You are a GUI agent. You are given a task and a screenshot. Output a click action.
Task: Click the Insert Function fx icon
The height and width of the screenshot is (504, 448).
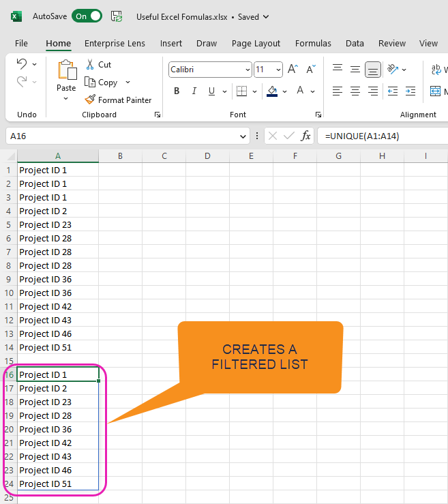(306, 136)
